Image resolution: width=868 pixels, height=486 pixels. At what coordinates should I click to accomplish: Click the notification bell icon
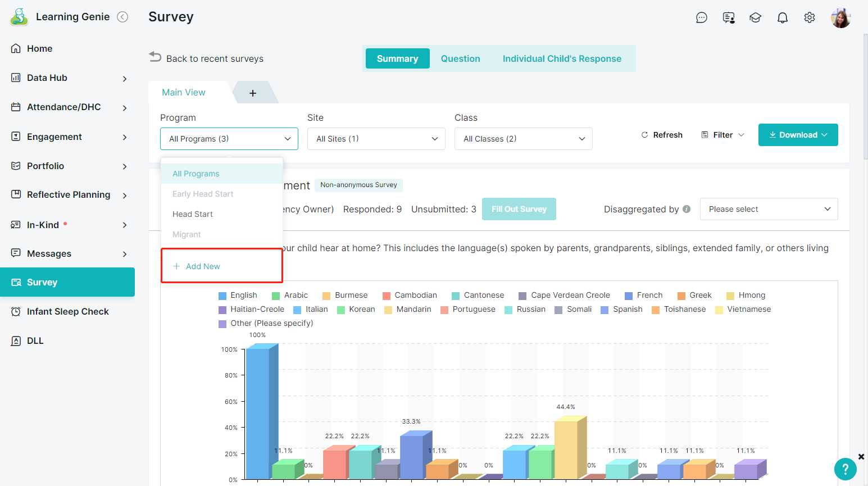(782, 18)
